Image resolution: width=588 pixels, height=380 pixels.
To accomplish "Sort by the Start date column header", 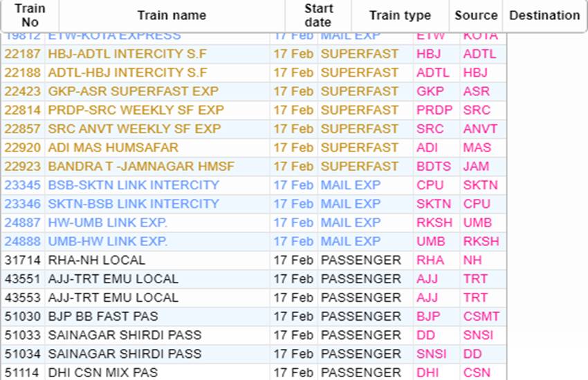I will [318, 15].
